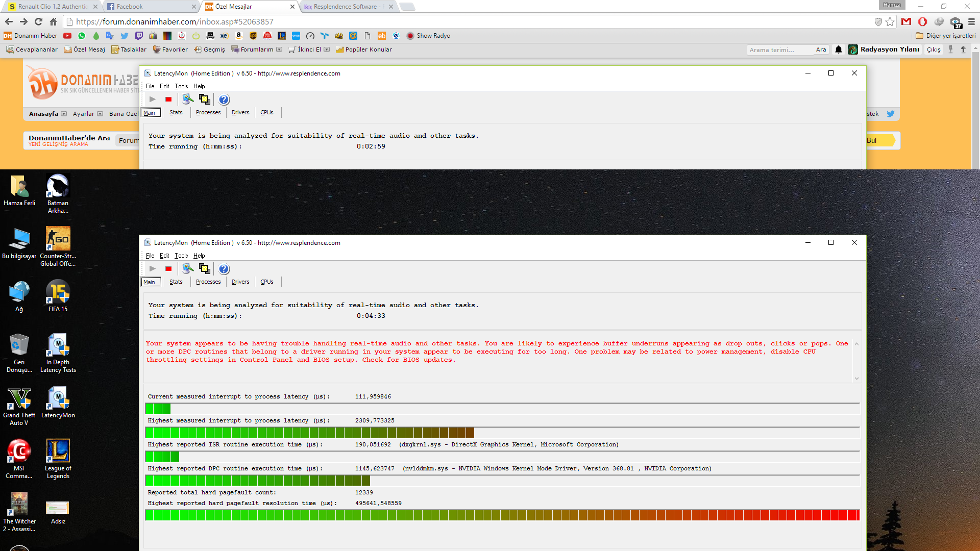Open Tools menu in 0:02:59 LatencyMon window
The image size is (980, 551).
click(181, 86)
